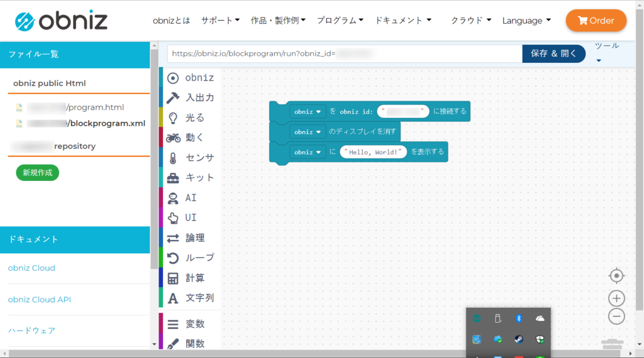Open the obniz Cloud API link
This screenshot has height=358, width=644.
pyautogui.click(x=40, y=300)
